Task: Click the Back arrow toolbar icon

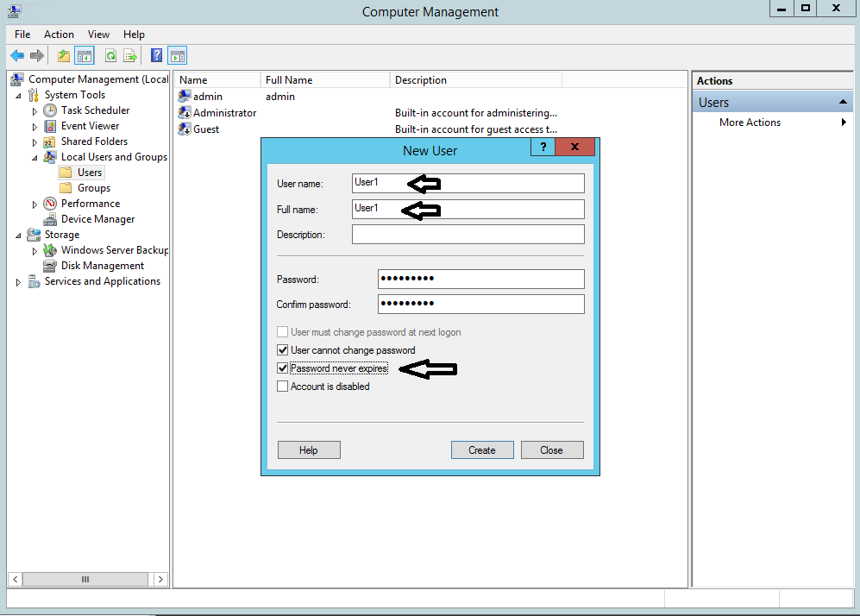Action: (x=17, y=56)
